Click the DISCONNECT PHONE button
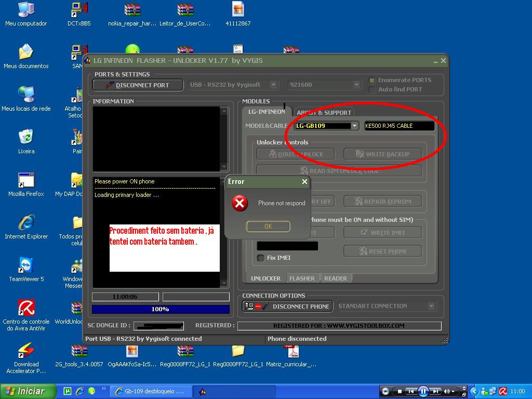This screenshot has width=532, height=399. (287, 306)
